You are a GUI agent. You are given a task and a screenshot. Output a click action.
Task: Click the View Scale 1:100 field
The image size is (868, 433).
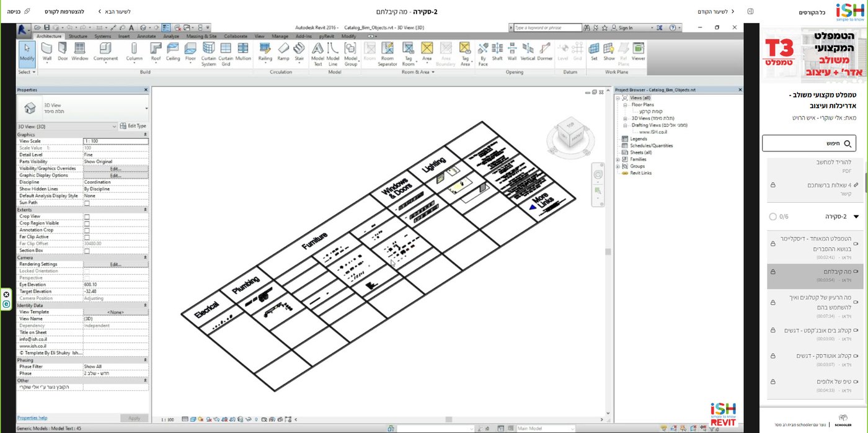pos(116,141)
